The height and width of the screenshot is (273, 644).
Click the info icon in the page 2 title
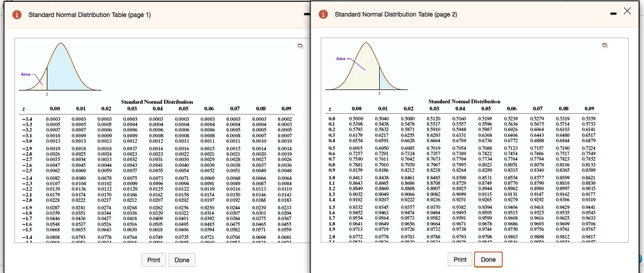pyautogui.click(x=324, y=14)
